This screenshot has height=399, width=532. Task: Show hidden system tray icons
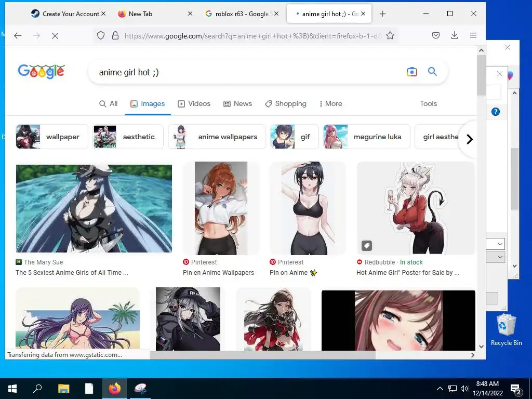(440, 389)
